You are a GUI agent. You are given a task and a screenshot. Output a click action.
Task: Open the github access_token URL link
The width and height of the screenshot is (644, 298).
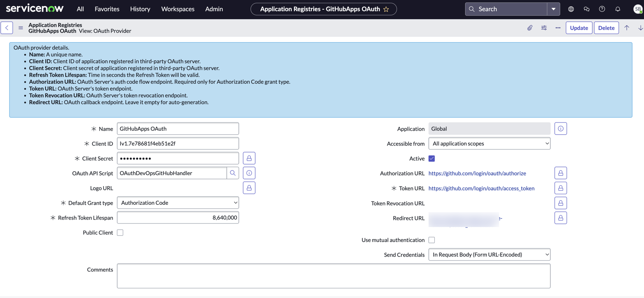pyautogui.click(x=482, y=188)
